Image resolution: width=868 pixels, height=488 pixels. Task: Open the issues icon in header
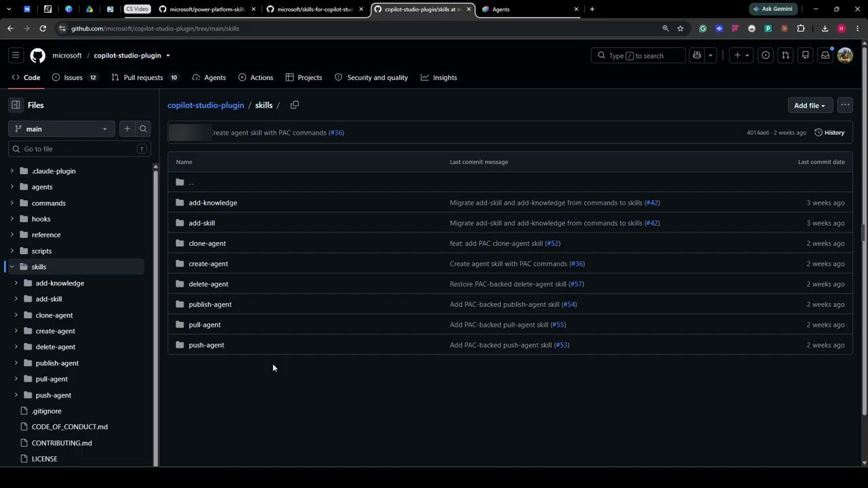[x=766, y=56]
